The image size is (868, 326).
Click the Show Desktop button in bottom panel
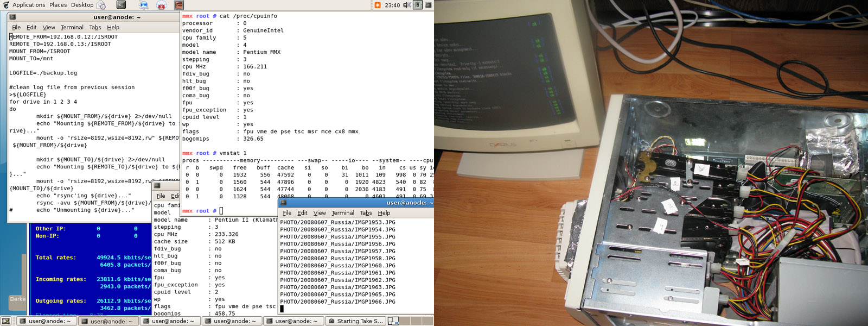5,321
